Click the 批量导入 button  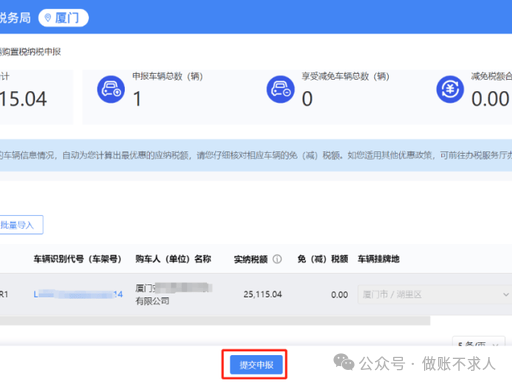point(21,225)
